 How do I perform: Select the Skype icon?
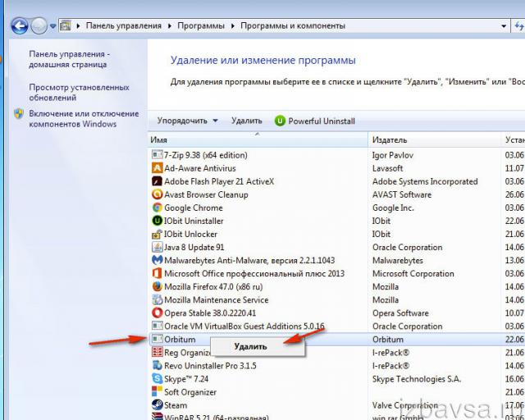click(157, 378)
